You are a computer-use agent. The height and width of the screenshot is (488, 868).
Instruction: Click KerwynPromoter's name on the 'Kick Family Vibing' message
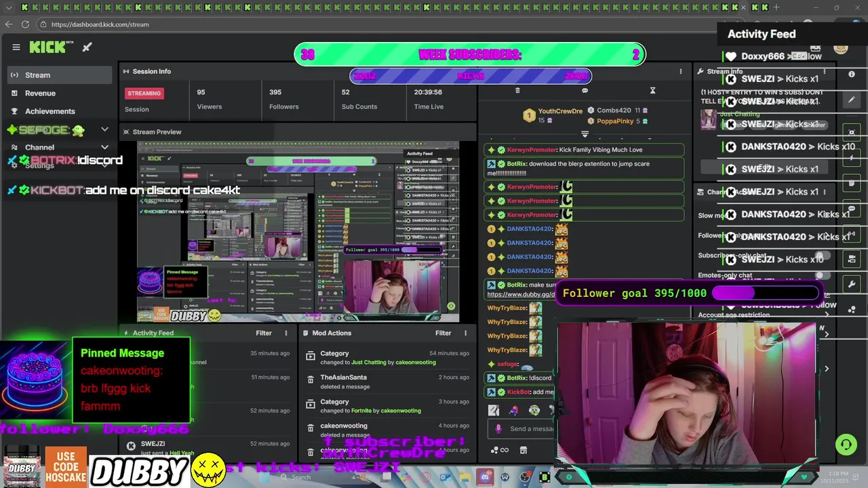[532, 150]
